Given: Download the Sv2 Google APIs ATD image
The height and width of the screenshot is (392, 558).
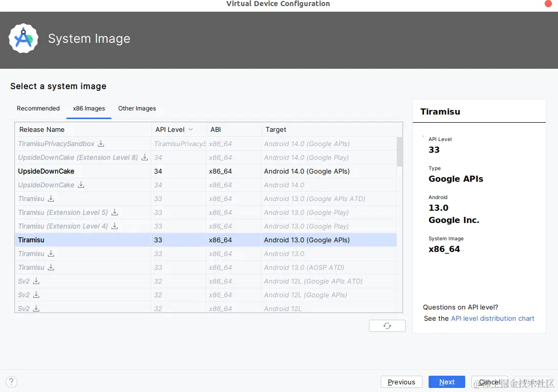Looking at the screenshot, I should coord(36,282).
